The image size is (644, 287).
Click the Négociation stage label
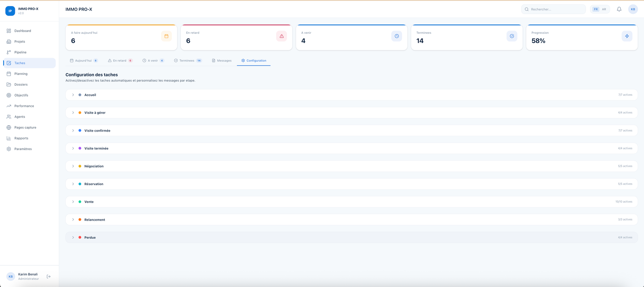(x=94, y=166)
